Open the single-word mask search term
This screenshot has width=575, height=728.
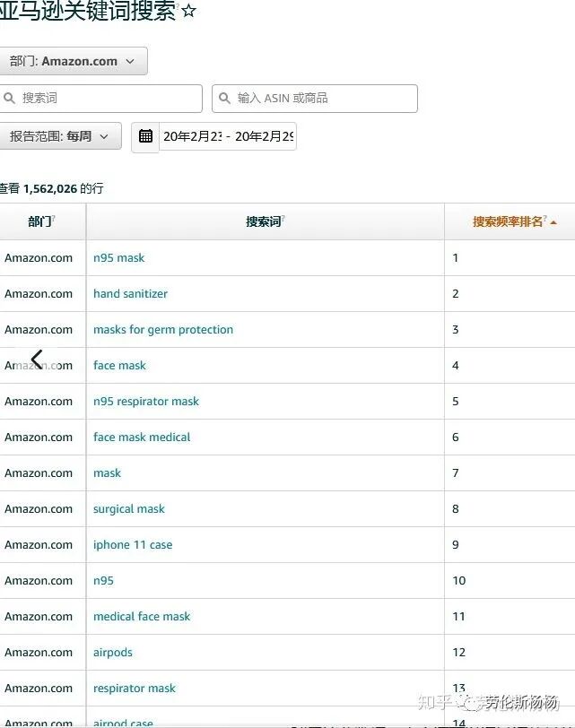coord(108,473)
